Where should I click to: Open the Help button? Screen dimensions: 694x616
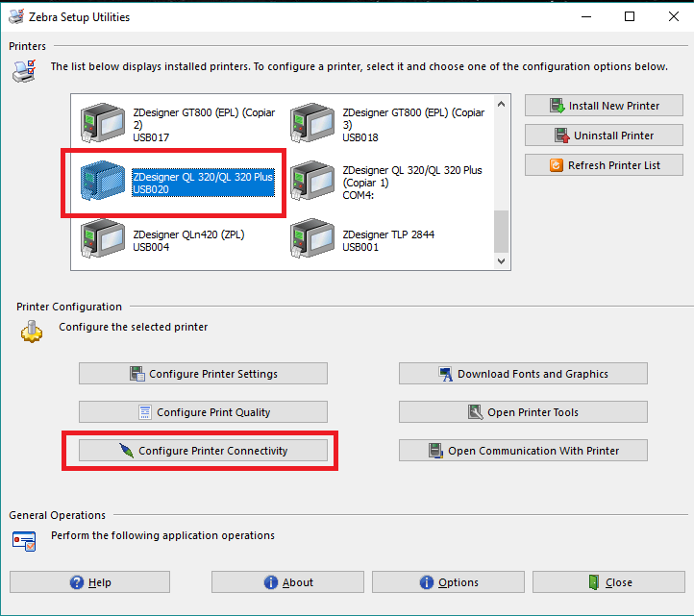point(89,582)
